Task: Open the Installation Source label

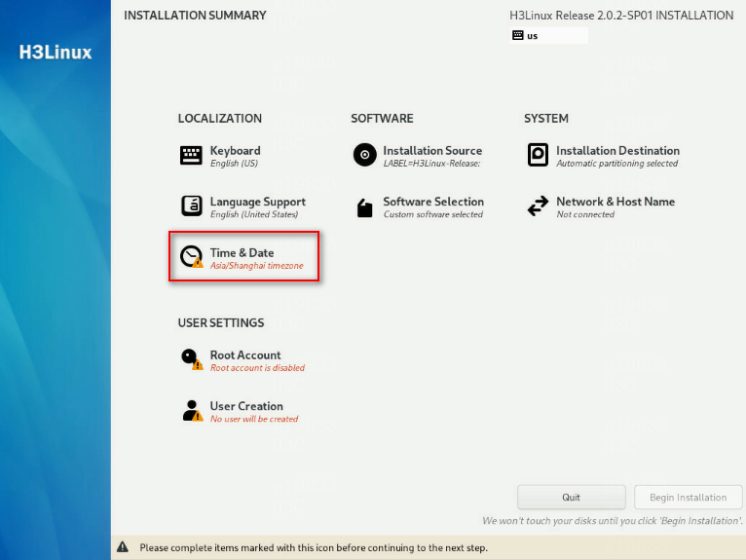Action: [x=432, y=150]
